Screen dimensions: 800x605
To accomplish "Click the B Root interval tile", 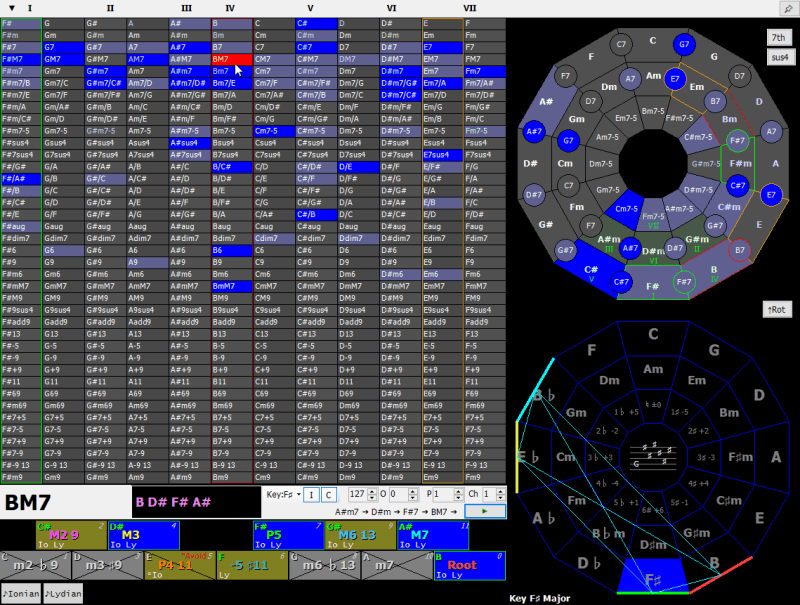I will tap(469, 565).
